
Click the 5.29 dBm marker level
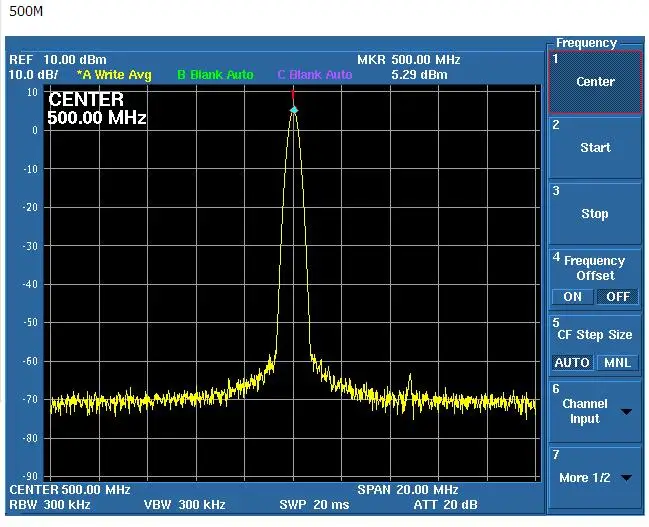coord(419,75)
